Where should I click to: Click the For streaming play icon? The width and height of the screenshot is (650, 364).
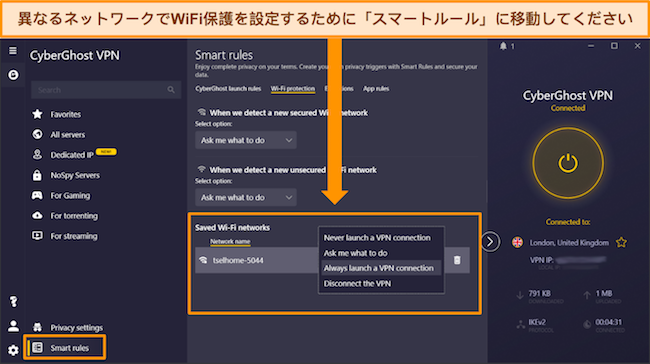coord(37,235)
